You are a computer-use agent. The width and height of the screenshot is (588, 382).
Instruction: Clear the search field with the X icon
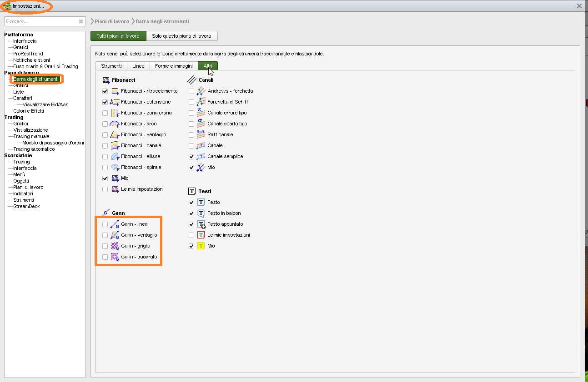coord(81,21)
